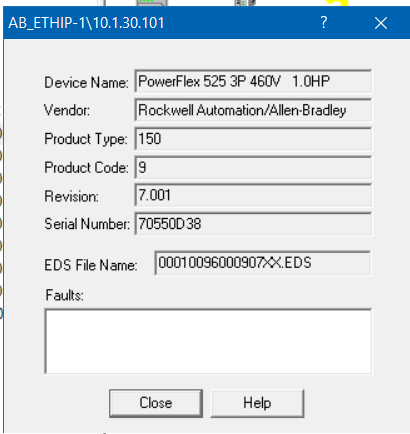Click inside the empty Faults list box
410x434 pixels.
208,341
